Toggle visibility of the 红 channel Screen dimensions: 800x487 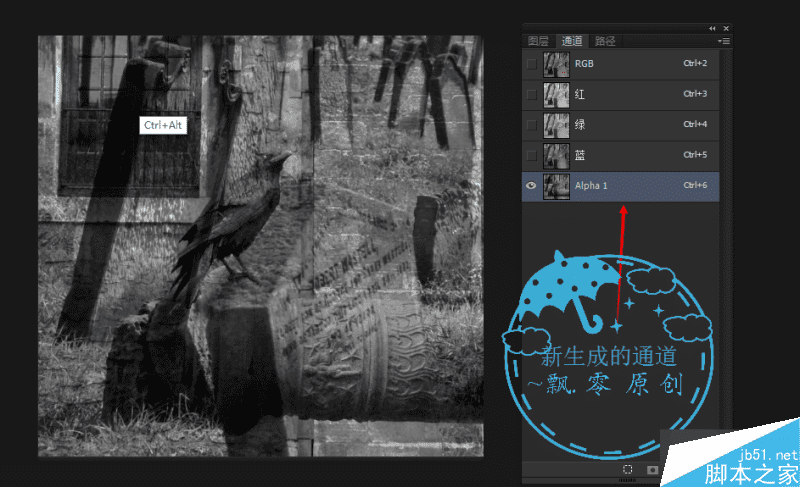(x=532, y=94)
